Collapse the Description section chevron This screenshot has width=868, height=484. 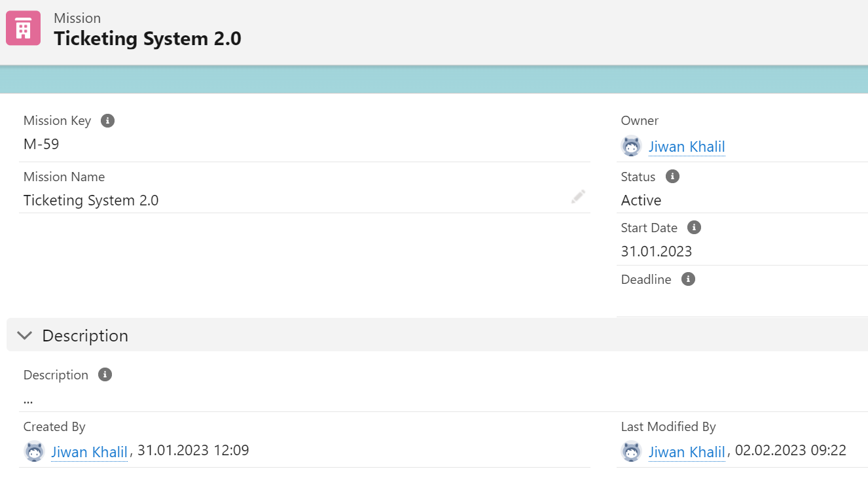pos(25,336)
